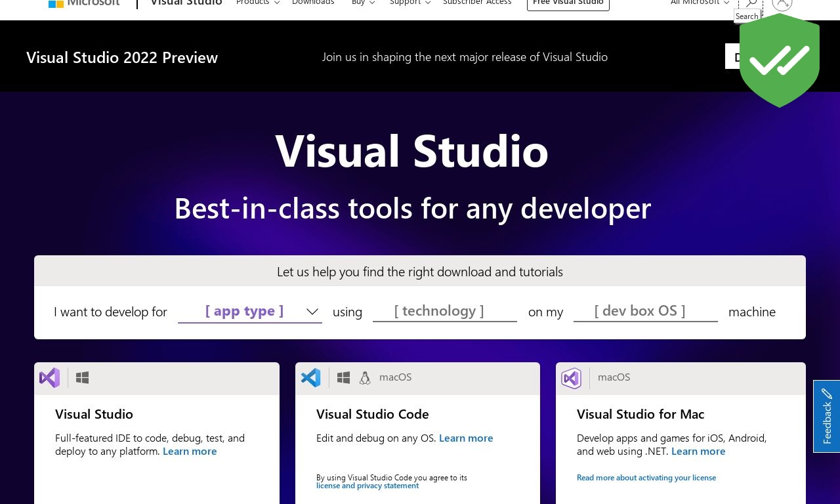Click the Visual Studio for Mac logo

click(x=572, y=378)
